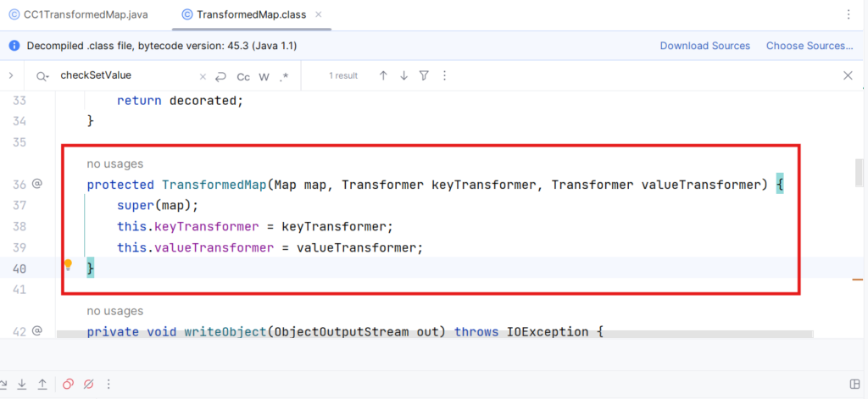This screenshot has width=868, height=399.
Task: Toggle the Words (W) search option
Action: (264, 76)
